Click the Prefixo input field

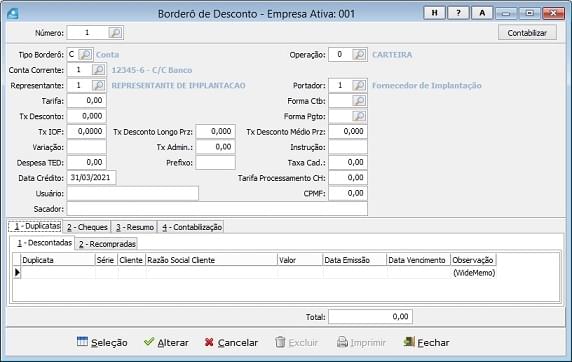tap(215, 162)
